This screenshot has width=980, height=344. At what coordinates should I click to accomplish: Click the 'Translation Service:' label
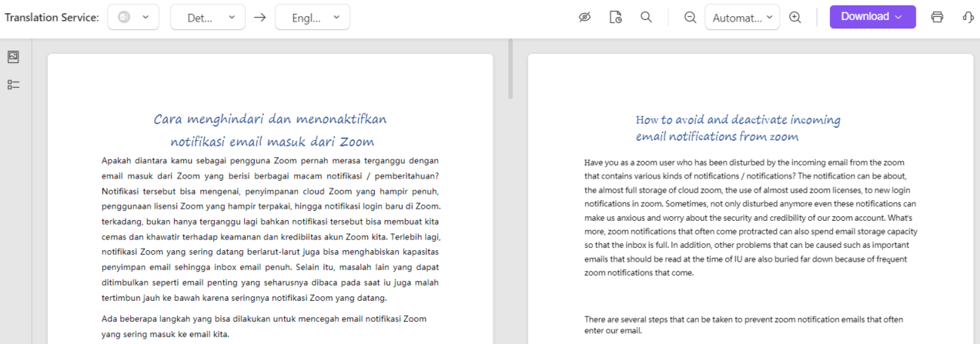(x=52, y=17)
